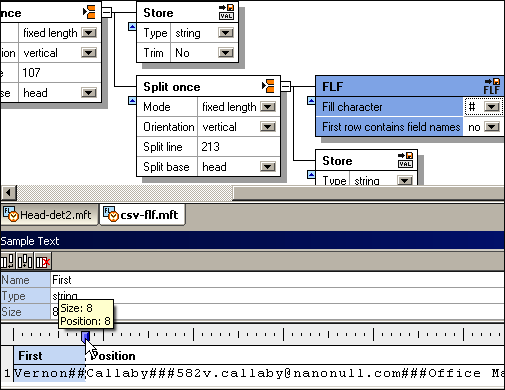Click the FLF container icon in header
Viewport: 505px width, 390px height.
[492, 86]
